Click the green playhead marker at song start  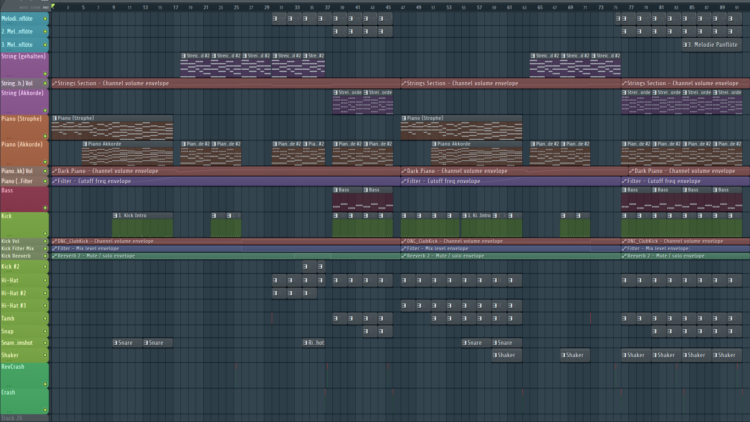coord(53,7)
